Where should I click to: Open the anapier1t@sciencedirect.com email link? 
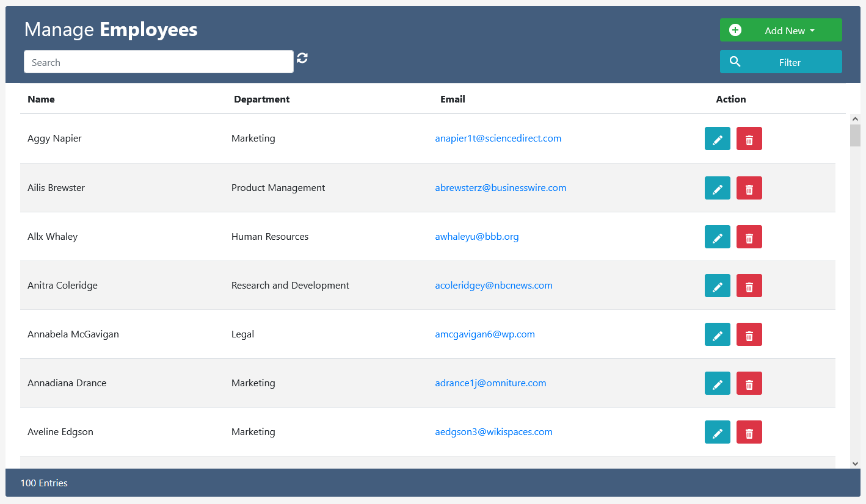click(498, 139)
